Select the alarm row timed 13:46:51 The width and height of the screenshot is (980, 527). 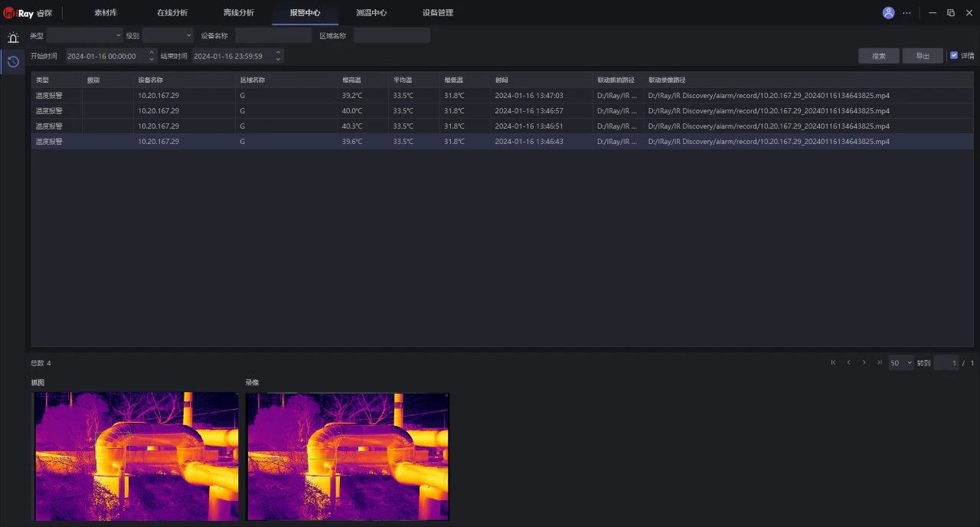point(502,126)
